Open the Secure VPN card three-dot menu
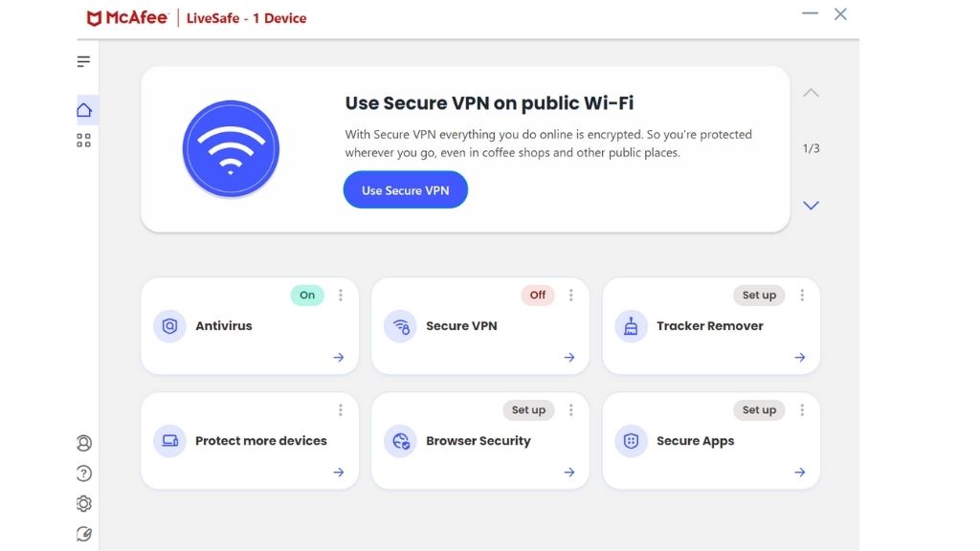Screen dimensions: 980x551 coord(570,295)
